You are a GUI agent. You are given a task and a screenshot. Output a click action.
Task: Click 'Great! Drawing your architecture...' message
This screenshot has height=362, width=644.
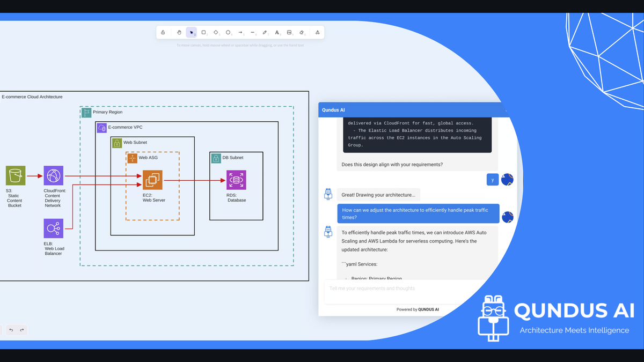tap(379, 195)
